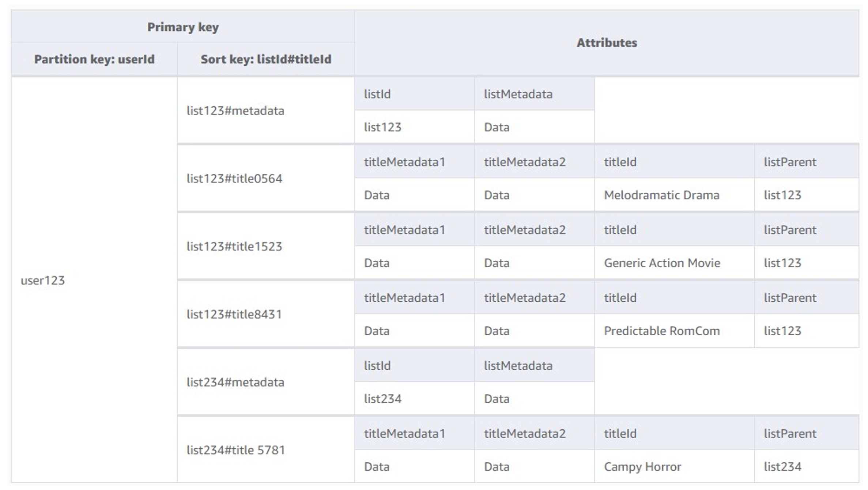
Task: Click the list123#title0564 sort key cell
Action: tap(234, 178)
